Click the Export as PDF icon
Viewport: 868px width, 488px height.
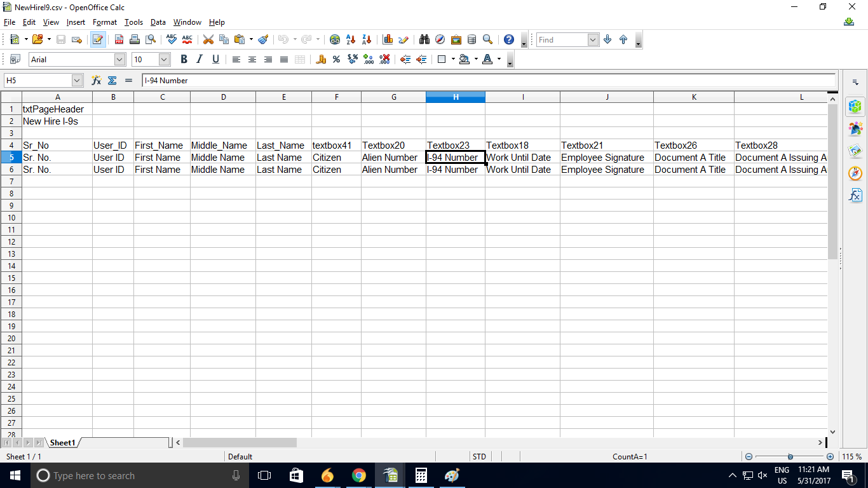pos(119,39)
